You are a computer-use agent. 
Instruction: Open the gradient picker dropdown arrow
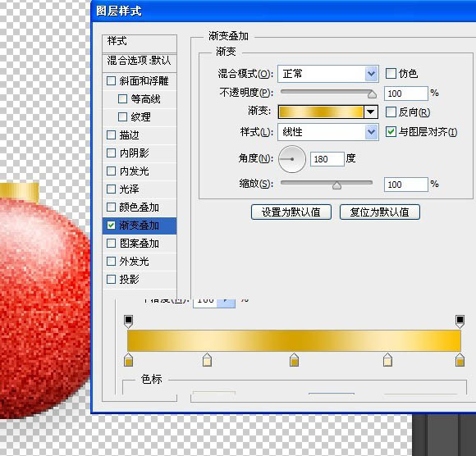click(370, 112)
